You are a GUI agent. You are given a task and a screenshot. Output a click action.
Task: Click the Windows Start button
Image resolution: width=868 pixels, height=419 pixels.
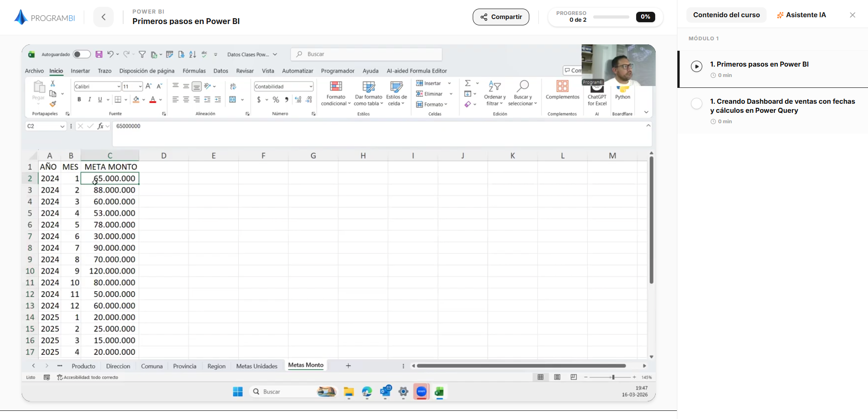pos(238,392)
